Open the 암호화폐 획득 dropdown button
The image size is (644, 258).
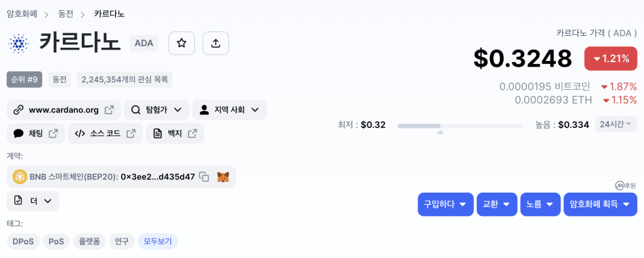click(x=600, y=204)
